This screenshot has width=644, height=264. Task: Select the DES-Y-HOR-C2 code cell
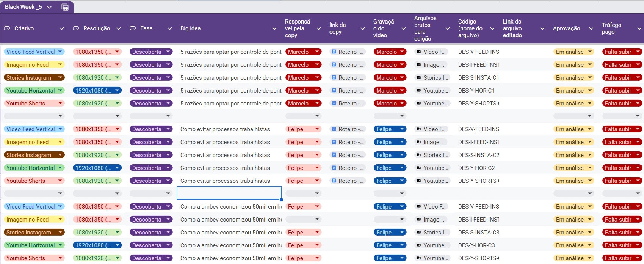[476, 168]
